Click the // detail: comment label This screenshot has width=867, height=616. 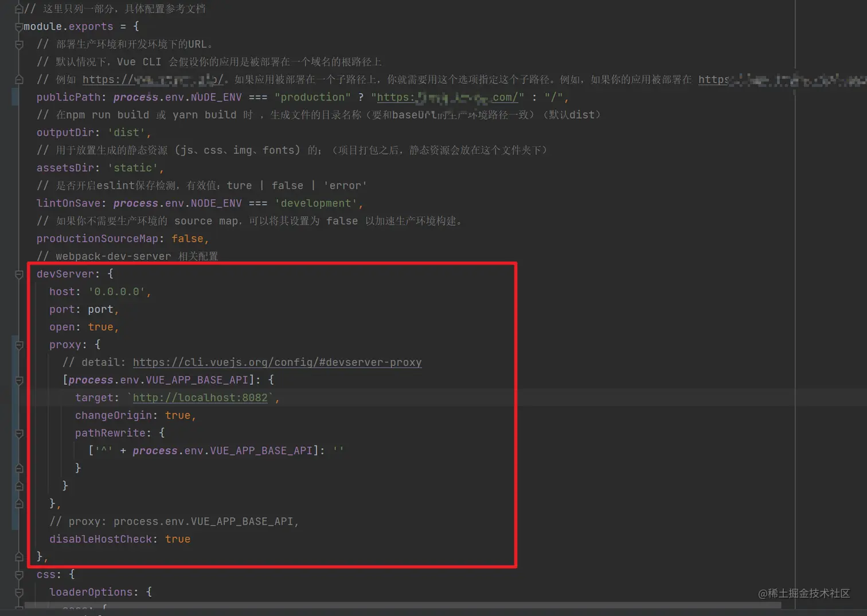94,362
